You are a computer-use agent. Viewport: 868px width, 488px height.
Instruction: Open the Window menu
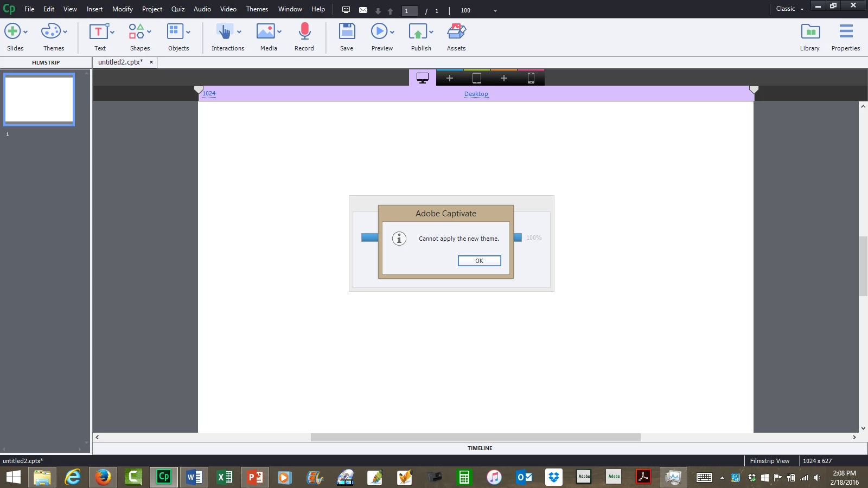(290, 9)
